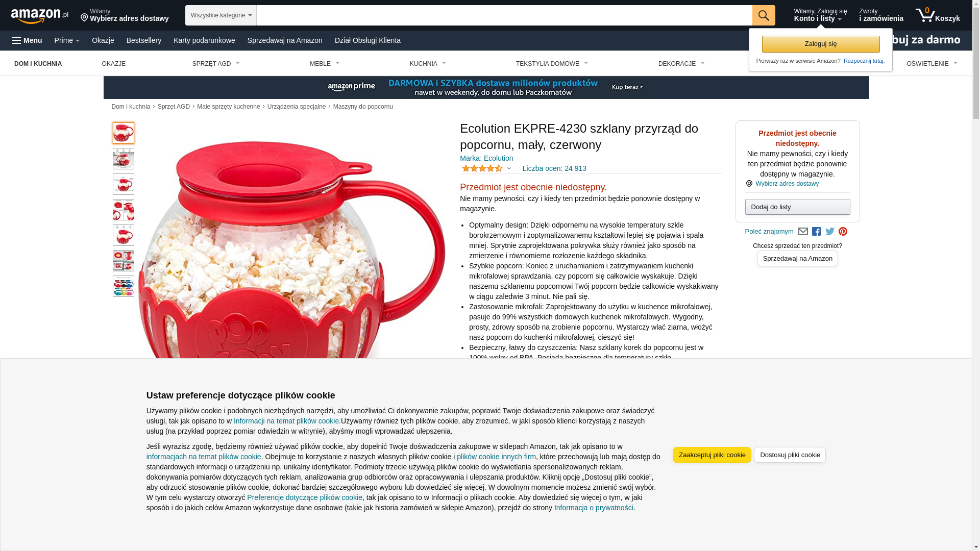Accept cookies with Zaakceptuj pliki cookie
This screenshot has height=551, width=980.
point(712,455)
